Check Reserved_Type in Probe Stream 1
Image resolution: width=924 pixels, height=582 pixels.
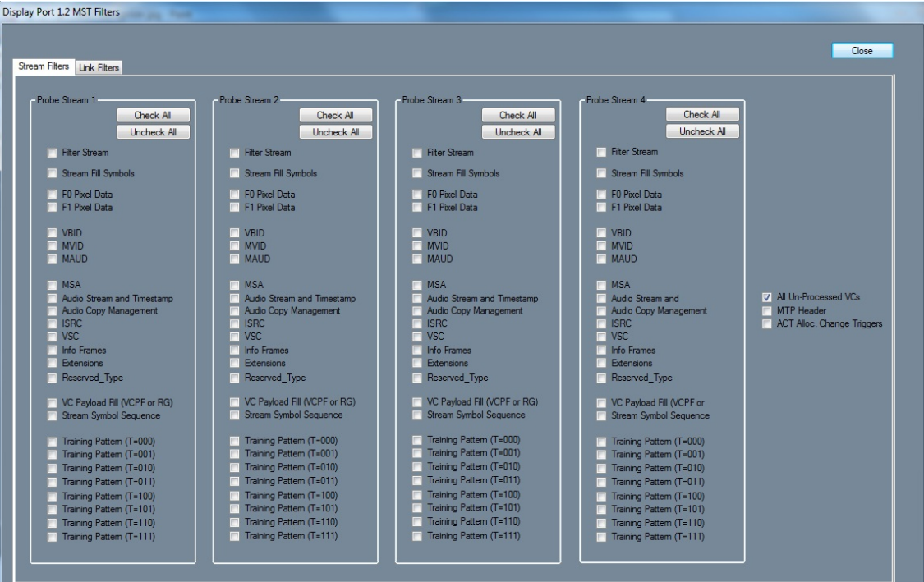(x=52, y=378)
